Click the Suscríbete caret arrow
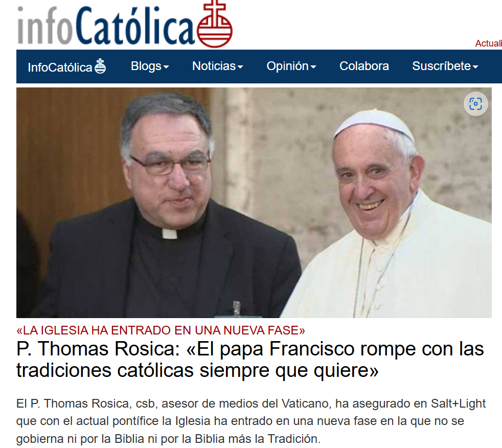Viewport: 502px width, 448px height. [x=475, y=67]
